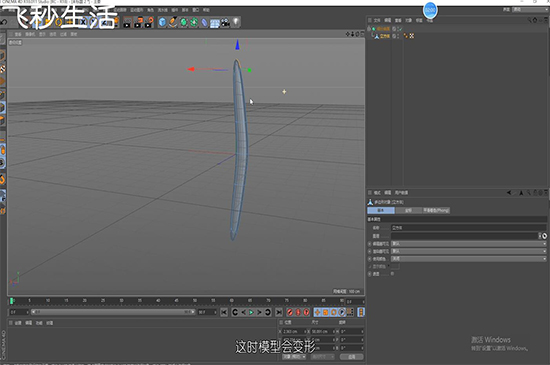Viewport: 550px width, 365px height.
Task: Toggle rotation keyframe recording button
Action: 334,312
